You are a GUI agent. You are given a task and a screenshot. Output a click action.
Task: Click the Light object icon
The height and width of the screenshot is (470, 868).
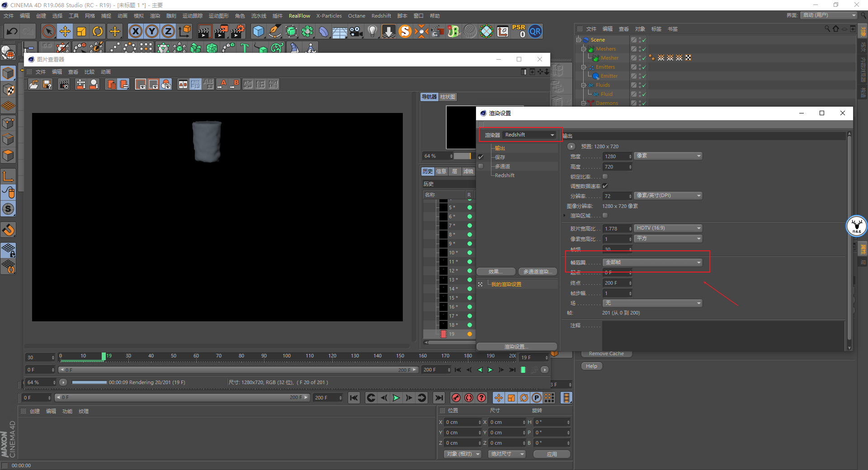pyautogui.click(x=372, y=31)
